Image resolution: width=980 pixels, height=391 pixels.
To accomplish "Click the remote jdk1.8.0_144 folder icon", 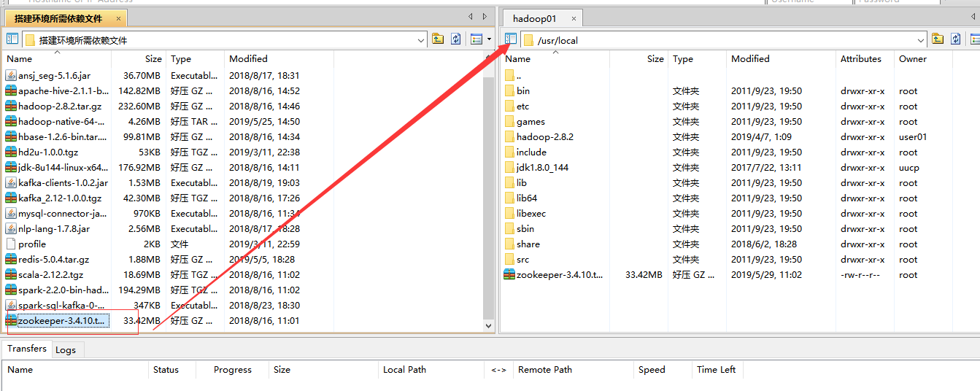I will (x=509, y=167).
